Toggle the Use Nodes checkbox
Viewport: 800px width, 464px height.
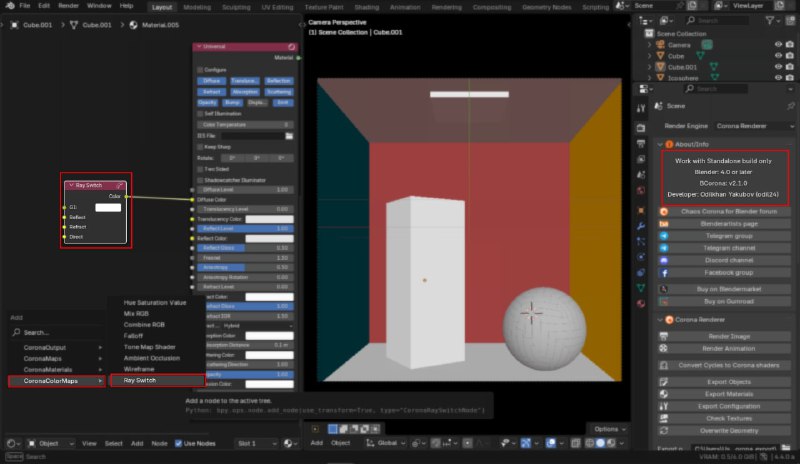coord(178,443)
